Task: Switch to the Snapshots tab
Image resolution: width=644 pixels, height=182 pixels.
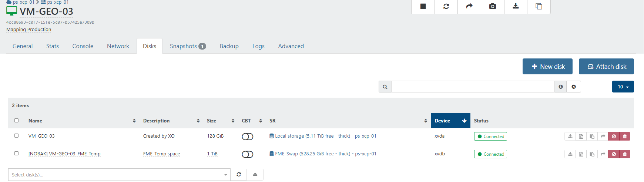Action: pyautogui.click(x=188, y=46)
